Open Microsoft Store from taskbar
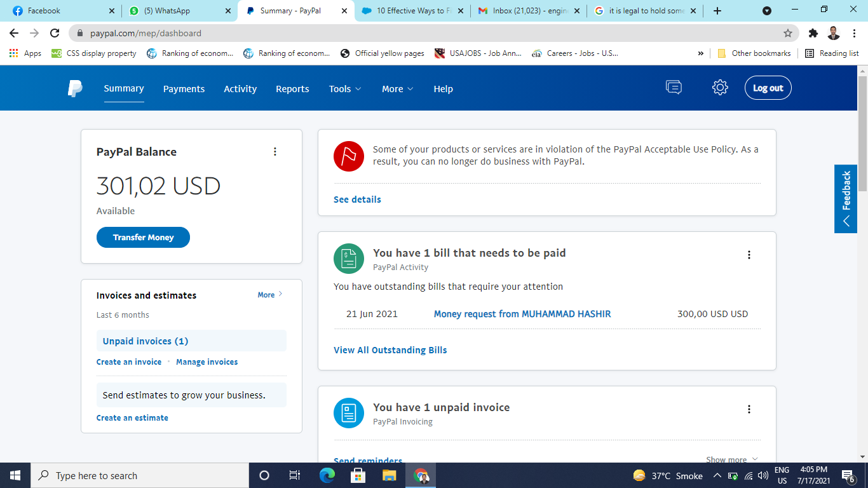Image resolution: width=868 pixels, height=488 pixels. tap(358, 475)
